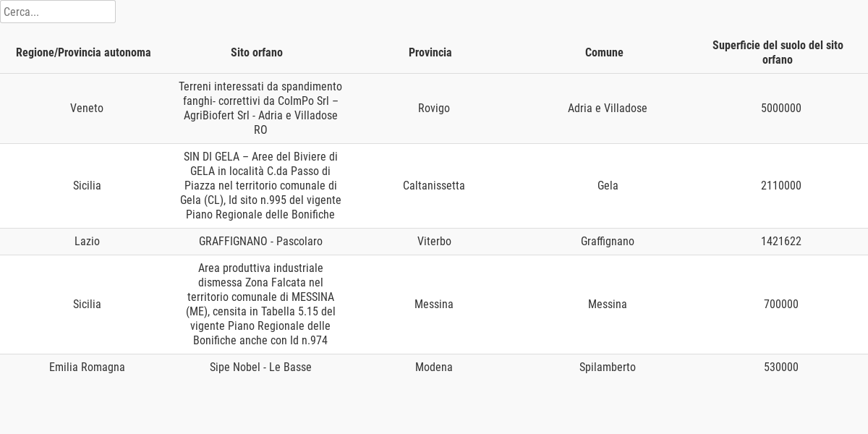This screenshot has width=868, height=434.
Task: Select the Viterbo province cell
Action: [x=434, y=241]
